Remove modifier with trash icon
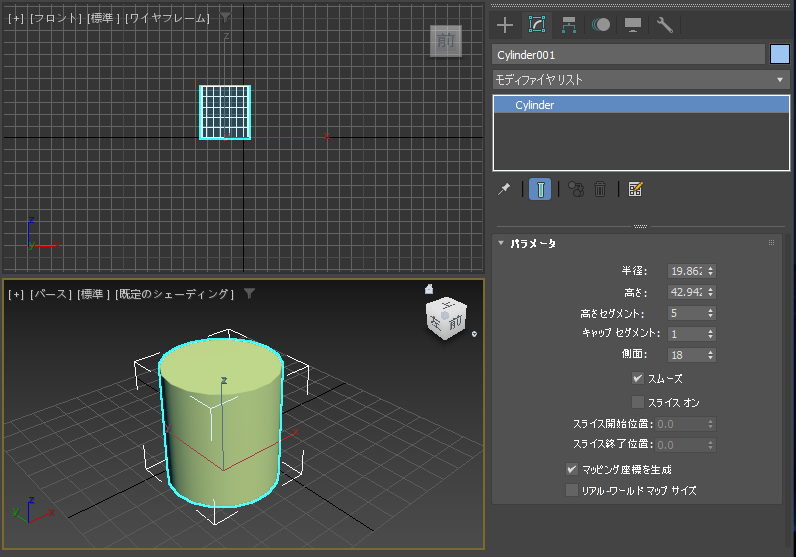 600,189
